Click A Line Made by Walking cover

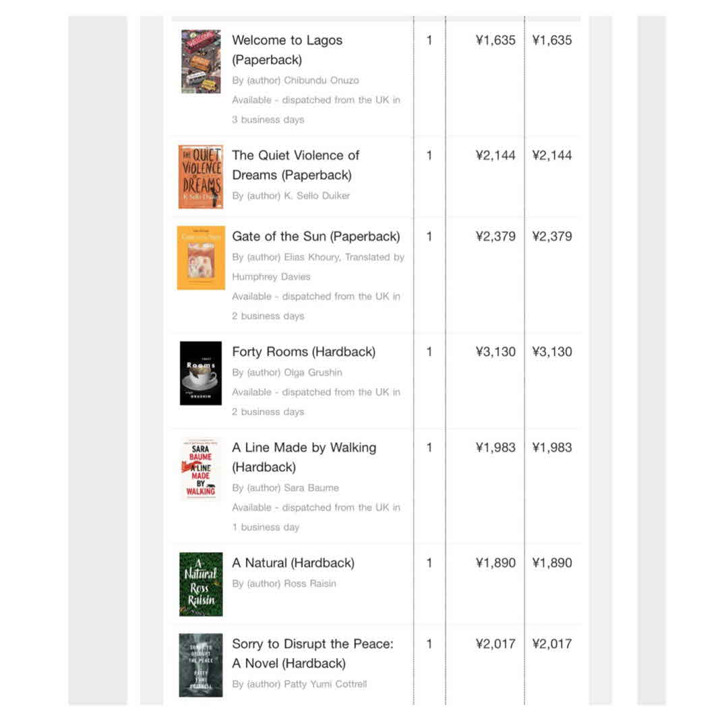pos(201,469)
